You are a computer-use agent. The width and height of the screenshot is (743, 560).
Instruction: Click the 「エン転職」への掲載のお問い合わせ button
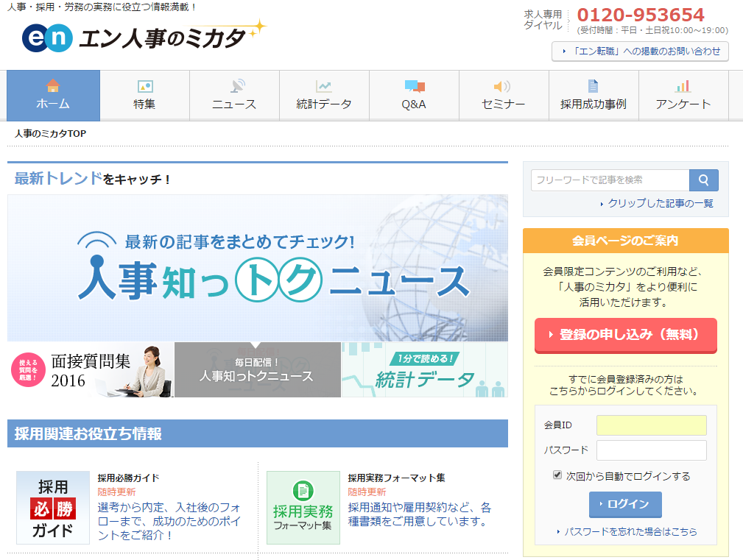point(640,52)
